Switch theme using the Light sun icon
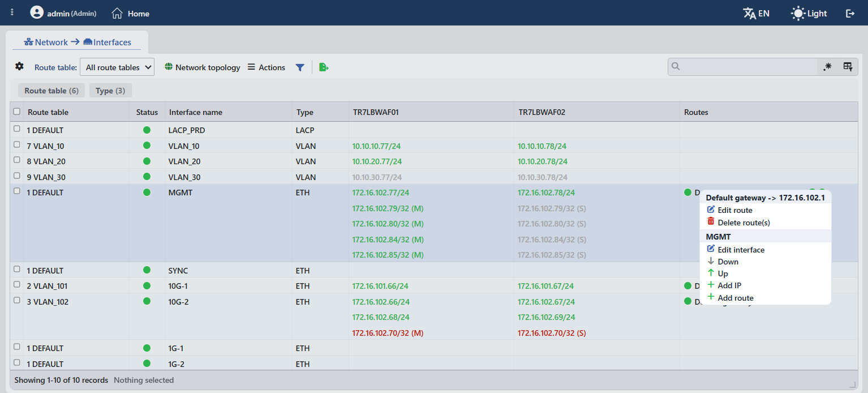 (798, 13)
